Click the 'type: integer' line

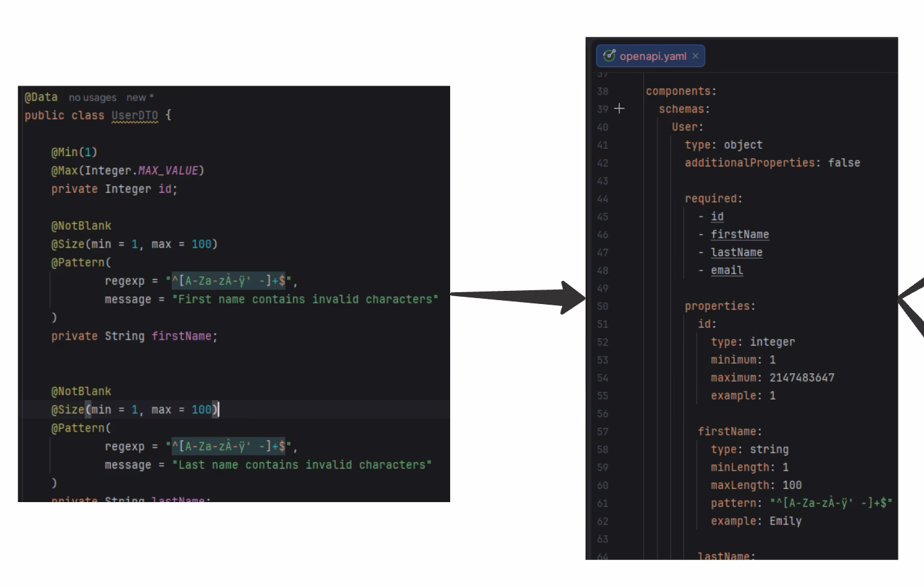click(x=753, y=342)
